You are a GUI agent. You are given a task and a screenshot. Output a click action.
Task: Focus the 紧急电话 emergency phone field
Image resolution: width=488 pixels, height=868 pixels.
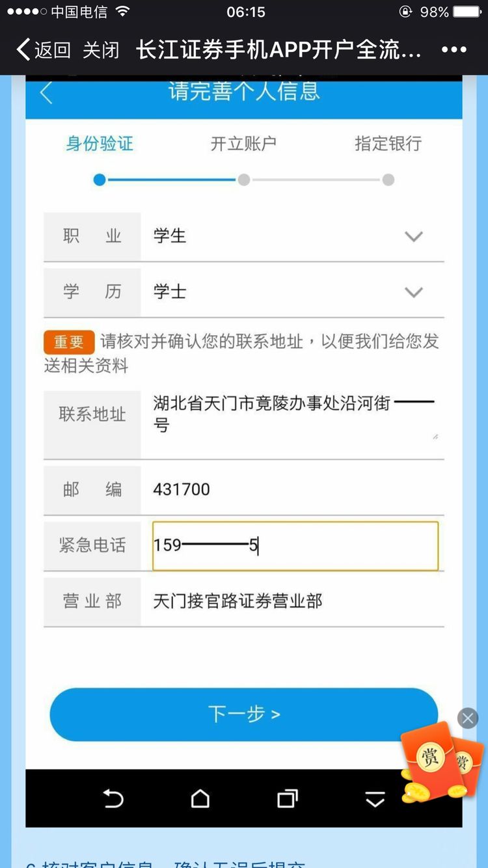[295, 545]
